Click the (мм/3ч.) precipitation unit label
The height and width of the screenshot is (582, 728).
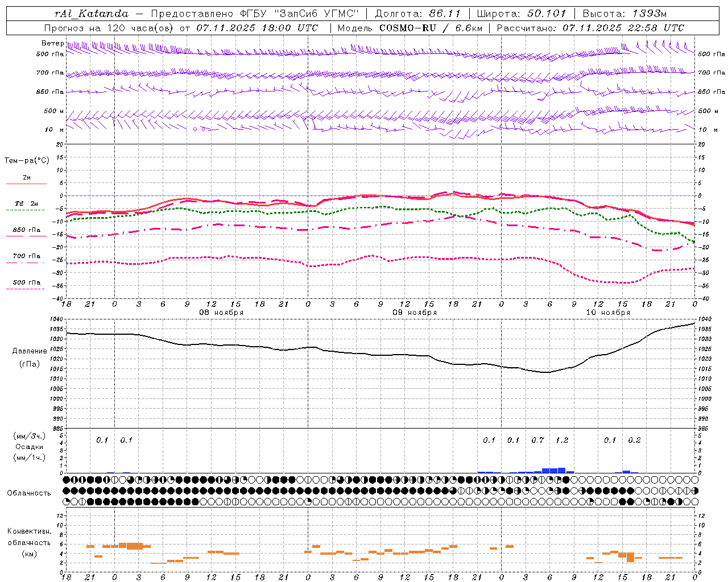click(x=30, y=436)
